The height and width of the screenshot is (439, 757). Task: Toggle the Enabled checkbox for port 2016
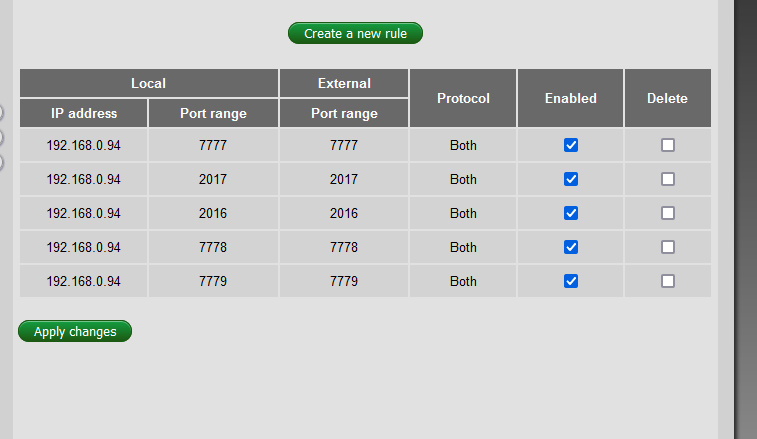click(x=571, y=213)
